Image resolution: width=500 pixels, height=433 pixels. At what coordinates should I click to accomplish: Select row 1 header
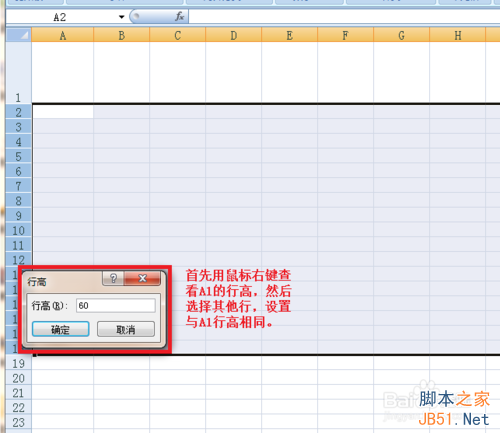(19, 73)
